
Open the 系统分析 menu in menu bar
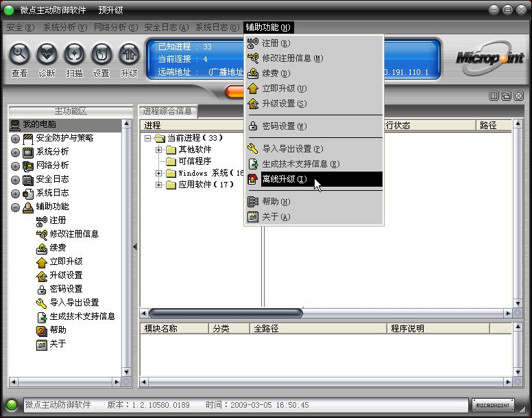click(x=65, y=27)
